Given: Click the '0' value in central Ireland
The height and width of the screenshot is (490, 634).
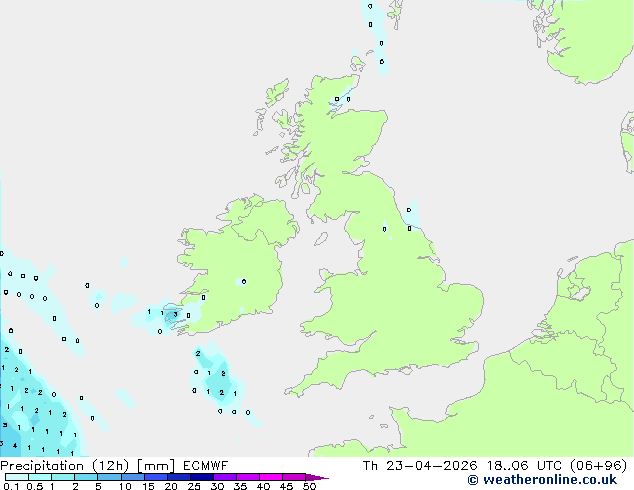Looking at the screenshot, I should coord(244,281).
